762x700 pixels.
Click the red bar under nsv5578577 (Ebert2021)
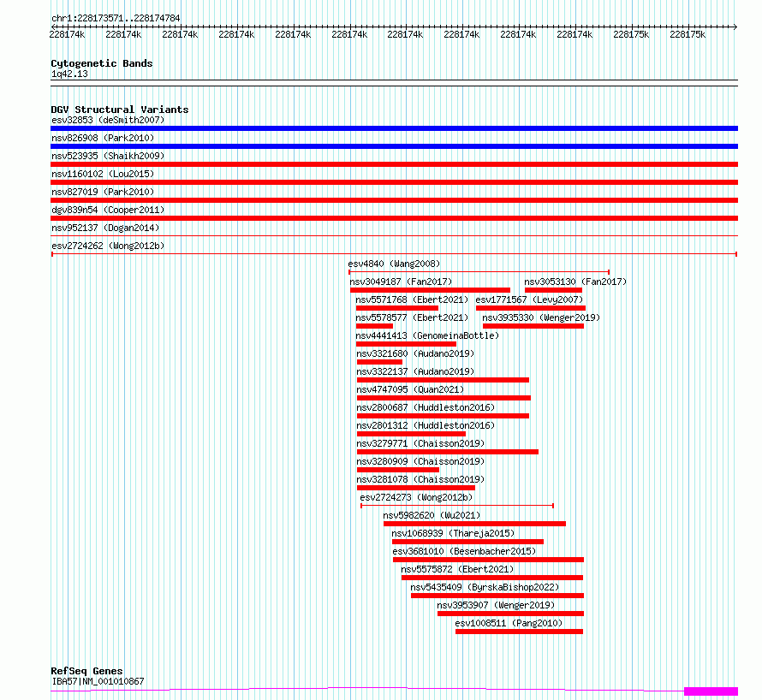point(374,326)
